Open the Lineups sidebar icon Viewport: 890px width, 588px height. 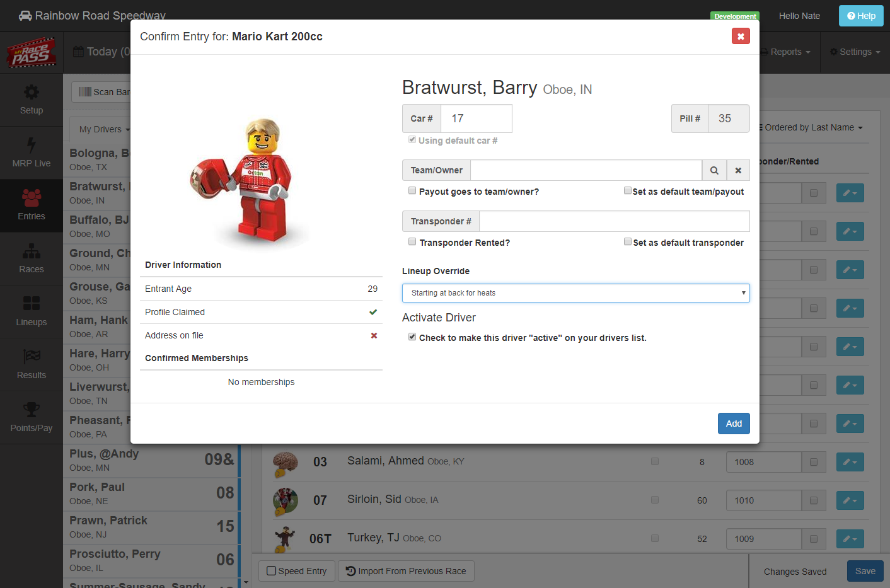click(x=32, y=312)
